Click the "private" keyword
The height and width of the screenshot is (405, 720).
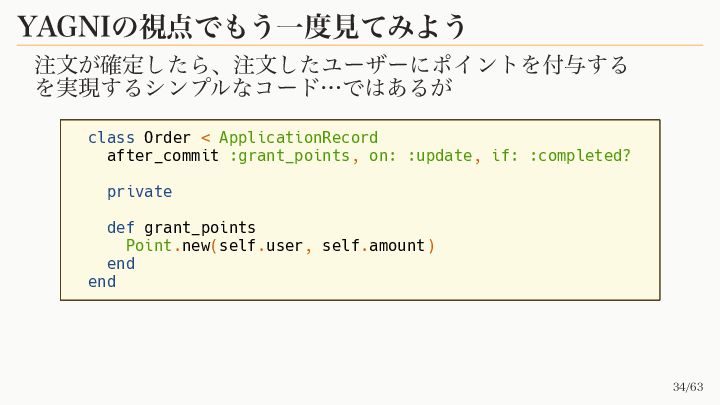tap(139, 191)
